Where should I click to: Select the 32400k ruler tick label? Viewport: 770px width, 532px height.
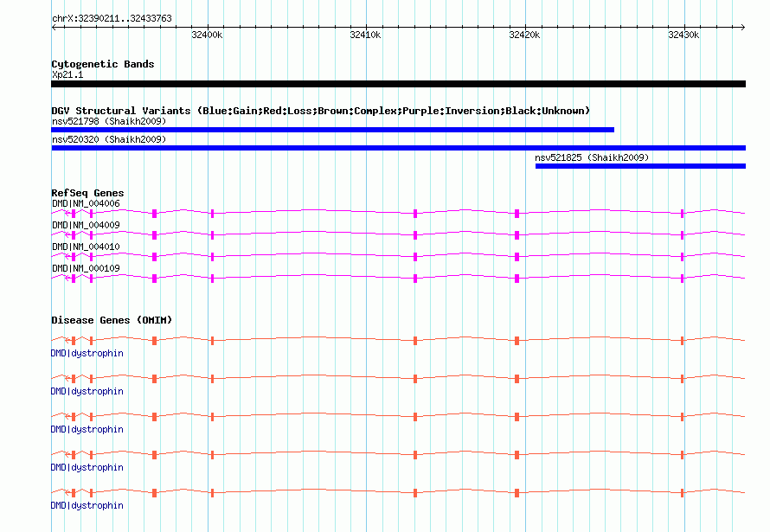pos(207,35)
